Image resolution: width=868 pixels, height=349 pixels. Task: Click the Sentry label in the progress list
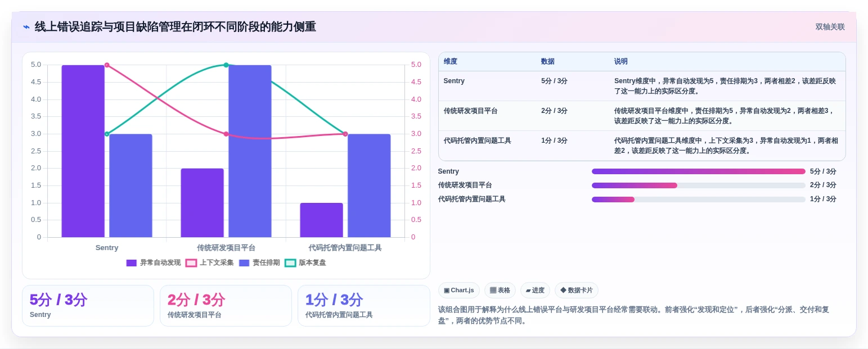point(448,171)
